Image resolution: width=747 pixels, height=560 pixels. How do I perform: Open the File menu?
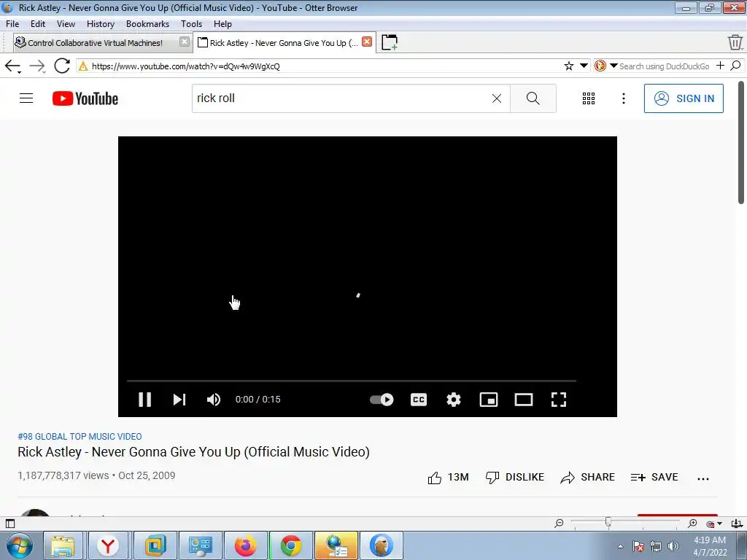point(12,24)
